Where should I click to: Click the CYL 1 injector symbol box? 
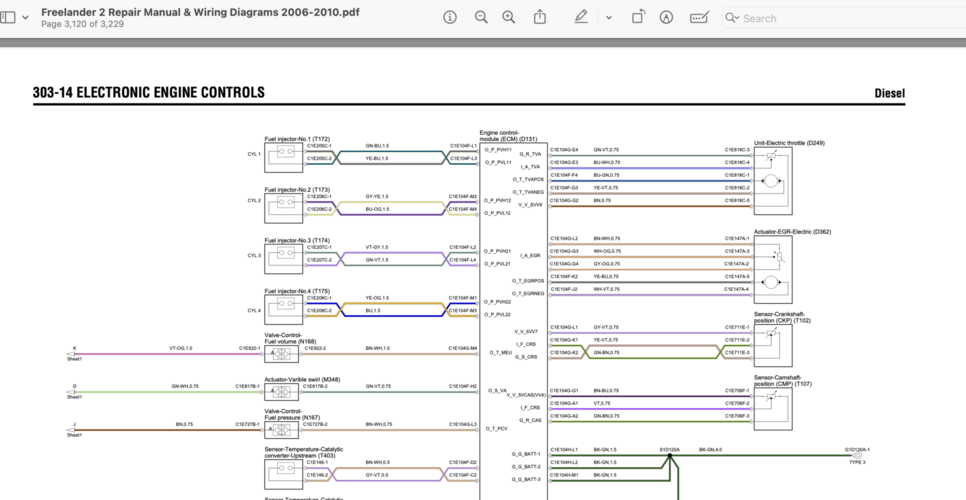pyautogui.click(x=284, y=158)
